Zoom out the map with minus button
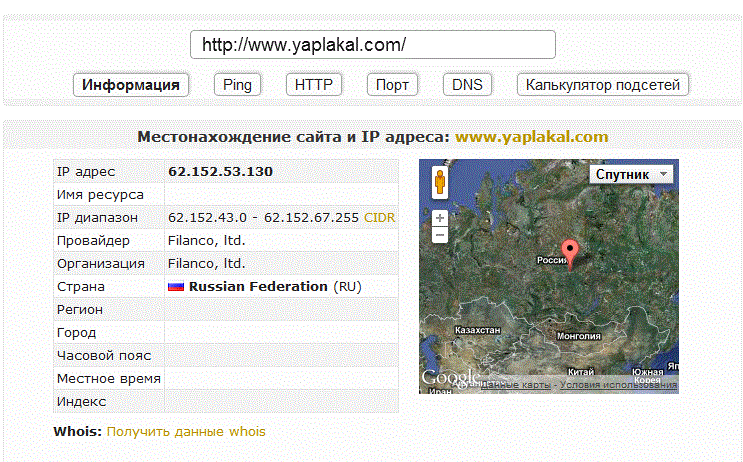This screenshot has height=462, width=743. point(440,235)
